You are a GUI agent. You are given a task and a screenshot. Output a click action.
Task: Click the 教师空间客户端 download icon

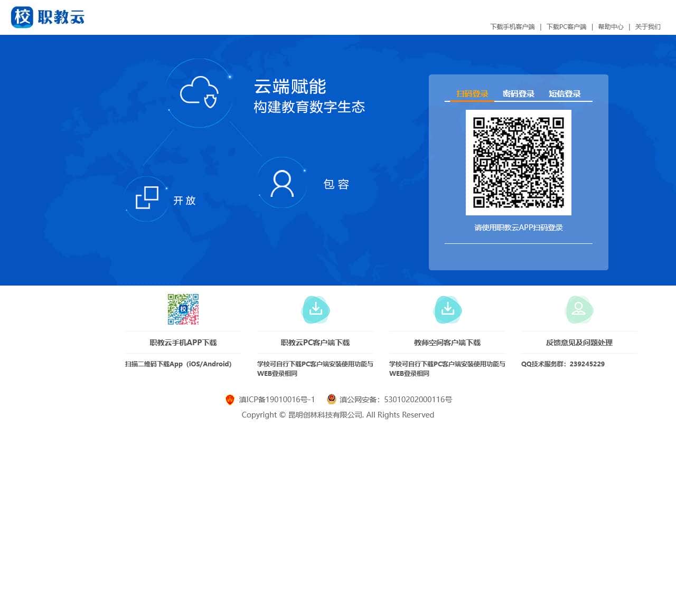pyautogui.click(x=447, y=310)
